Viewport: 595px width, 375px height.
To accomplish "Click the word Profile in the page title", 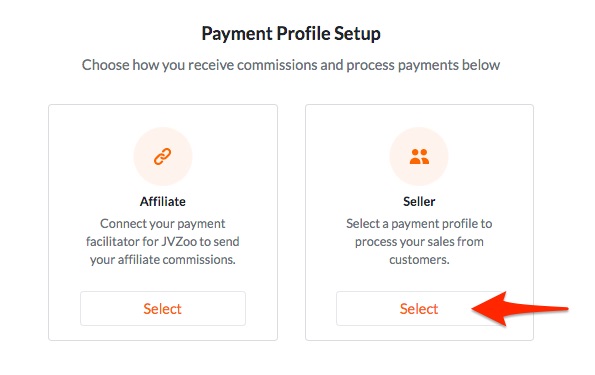I will [304, 33].
